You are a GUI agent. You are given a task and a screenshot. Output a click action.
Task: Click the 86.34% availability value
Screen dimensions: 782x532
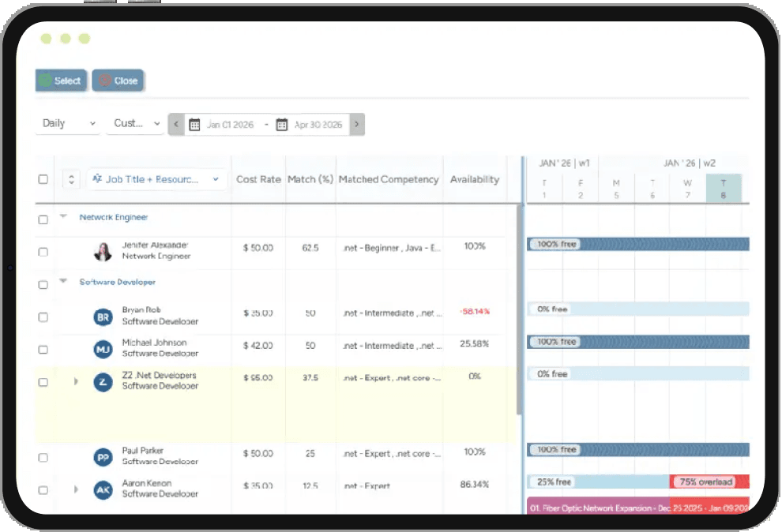click(474, 484)
